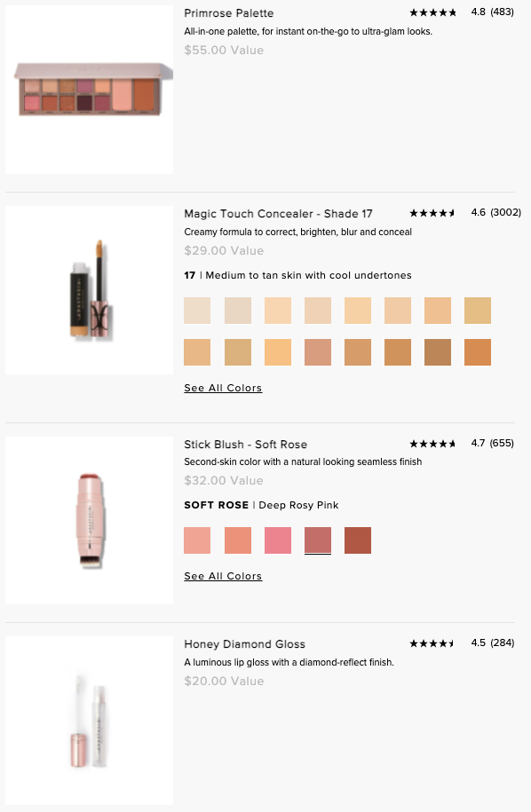Screen dimensions: 531x812
Task: Click the star rating for Honey Diamond Gloss
Action: pyautogui.click(x=433, y=643)
